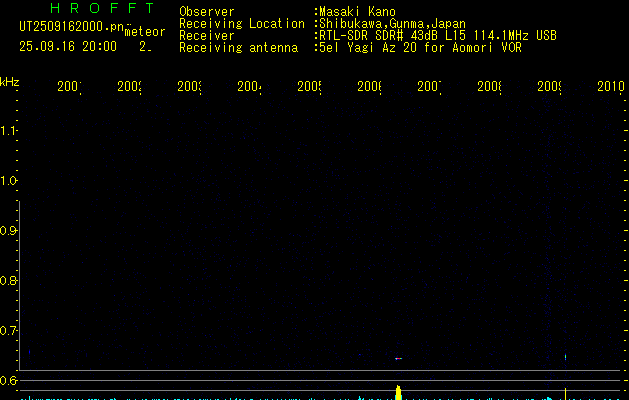Click the RTL-SDR receiver description
The image size is (629, 400).
(x=438, y=36)
